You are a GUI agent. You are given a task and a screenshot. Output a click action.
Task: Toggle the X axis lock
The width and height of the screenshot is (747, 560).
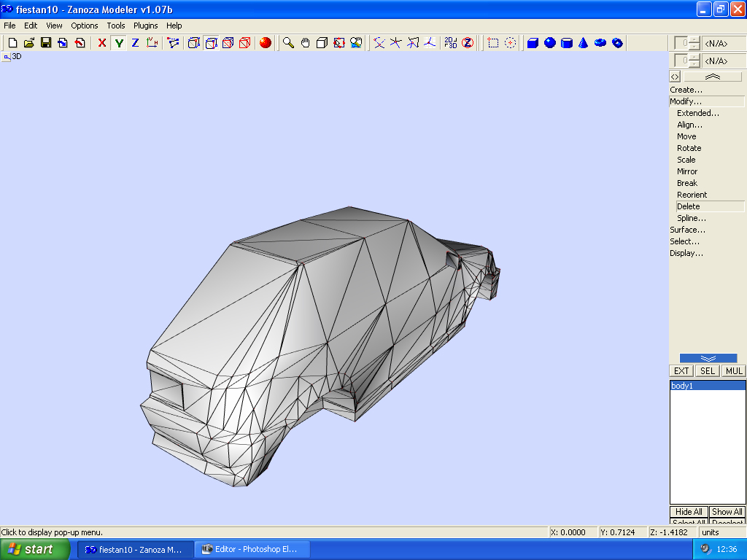point(101,43)
